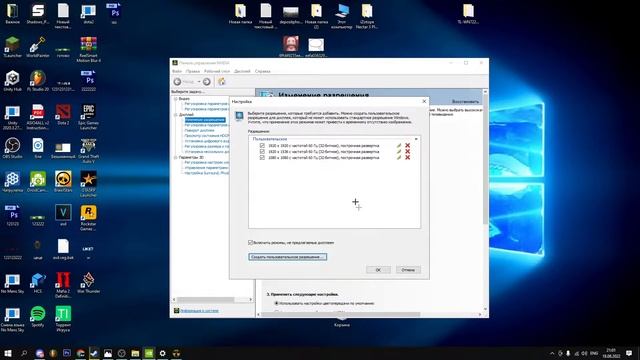
Task: Click 'Создать пользовательское разрешение...' button
Action: (288, 257)
